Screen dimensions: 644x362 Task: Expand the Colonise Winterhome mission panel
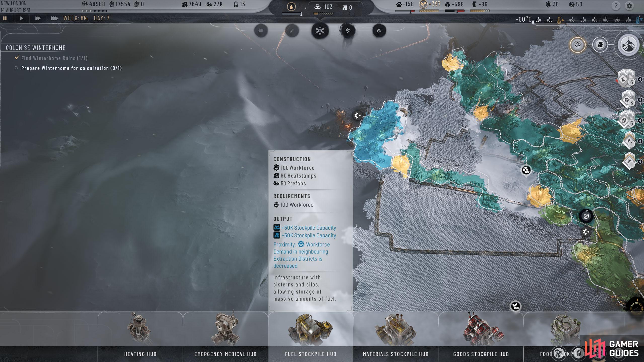35,47
